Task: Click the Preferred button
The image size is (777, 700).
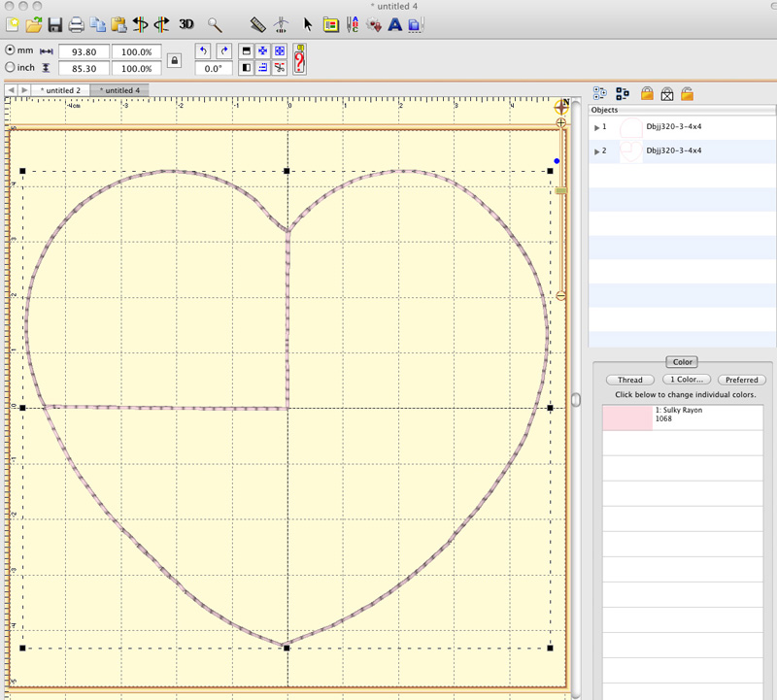Action: coord(742,380)
